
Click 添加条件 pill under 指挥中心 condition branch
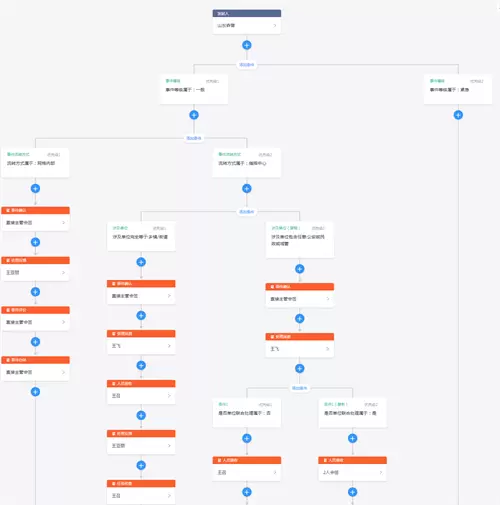pos(247,212)
